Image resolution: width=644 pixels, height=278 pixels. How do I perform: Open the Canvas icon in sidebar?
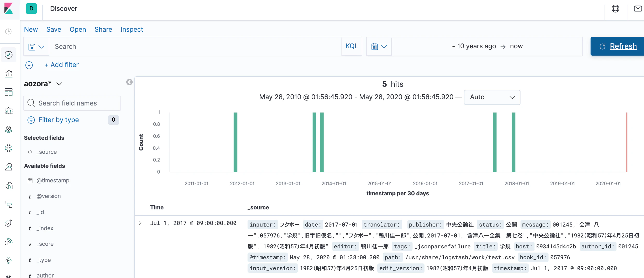pos(9,111)
